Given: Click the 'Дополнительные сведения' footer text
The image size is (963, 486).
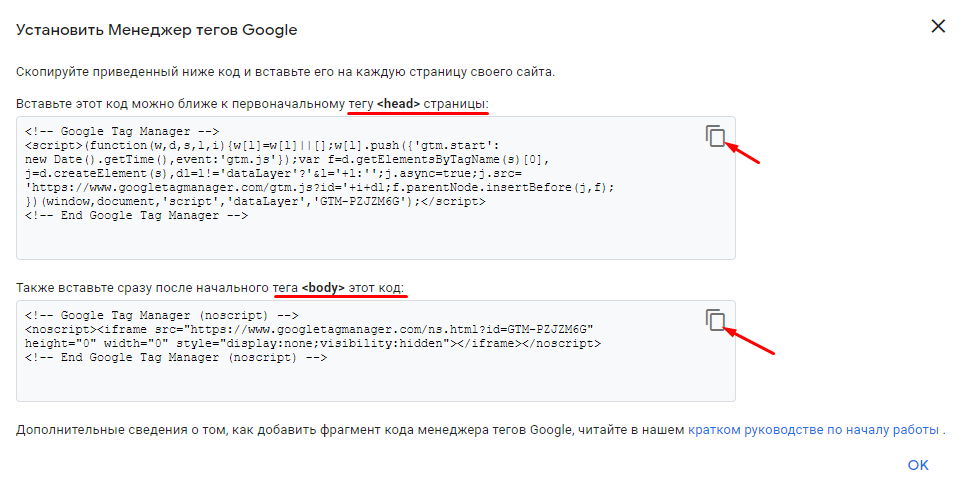Looking at the screenshot, I should (x=350, y=430).
